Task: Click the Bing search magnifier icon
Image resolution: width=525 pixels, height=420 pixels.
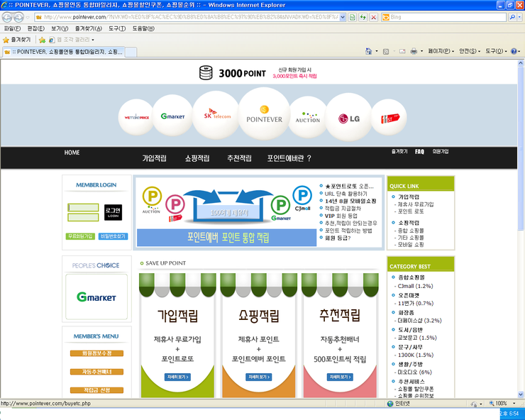Action: click(512, 17)
